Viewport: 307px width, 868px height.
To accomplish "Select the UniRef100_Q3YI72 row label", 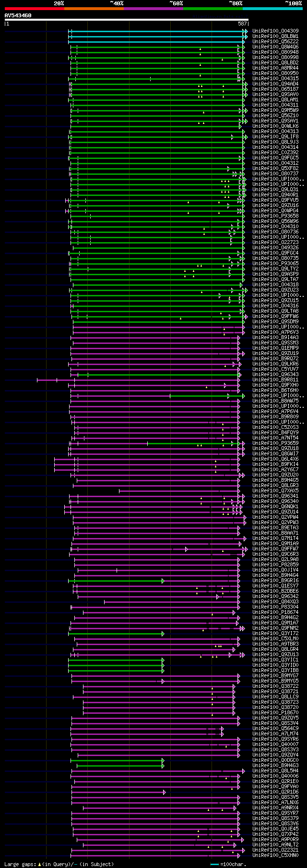I will coord(275,634).
